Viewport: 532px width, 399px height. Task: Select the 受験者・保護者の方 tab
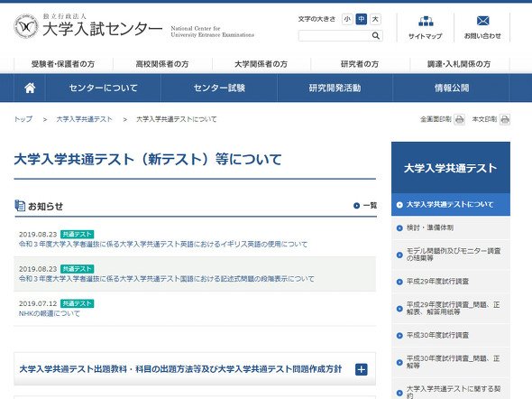tap(63, 64)
